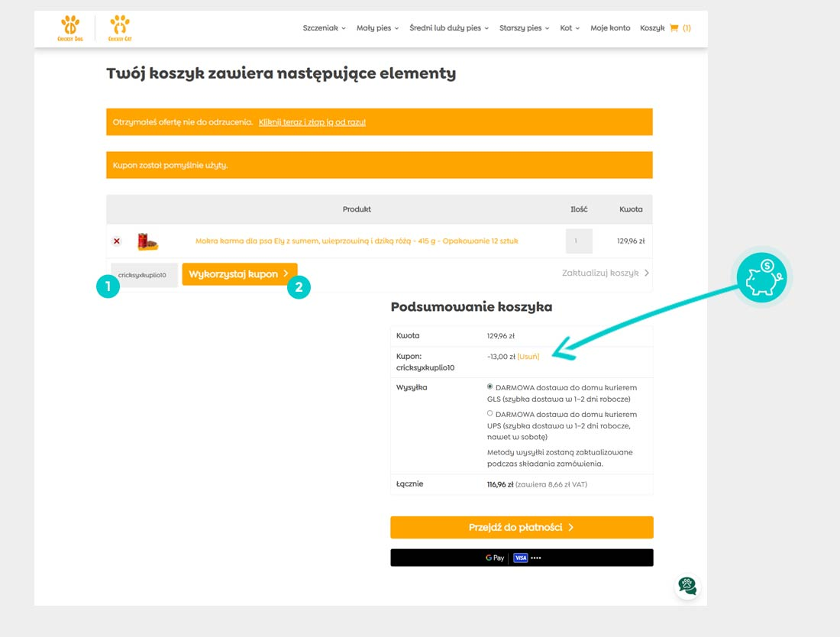
Task: Expand the Mały pies dropdown menu
Action: [377, 28]
